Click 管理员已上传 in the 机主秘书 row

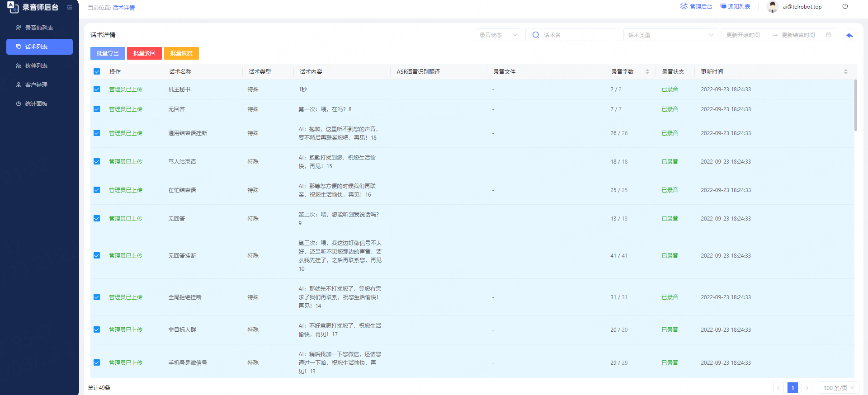pos(126,89)
